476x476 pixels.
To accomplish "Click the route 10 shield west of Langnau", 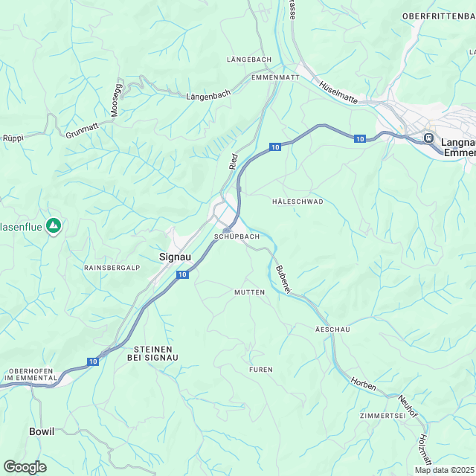I will coord(360,139).
